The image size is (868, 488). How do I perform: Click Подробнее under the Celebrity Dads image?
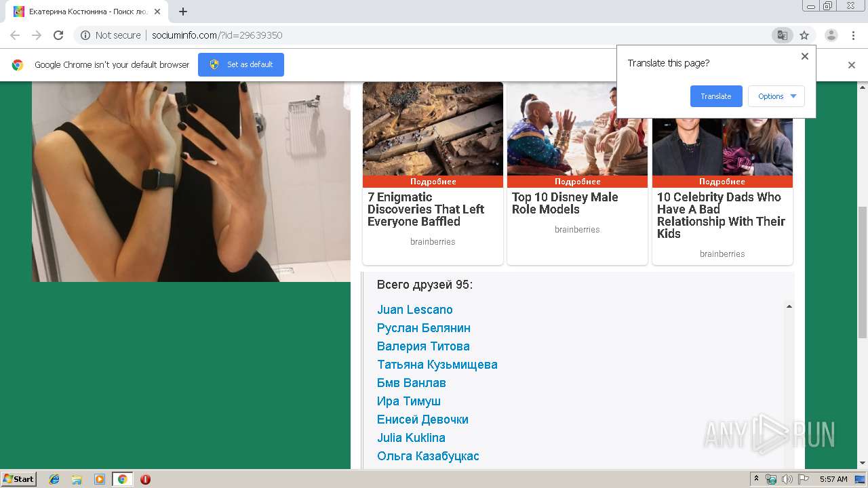722,182
